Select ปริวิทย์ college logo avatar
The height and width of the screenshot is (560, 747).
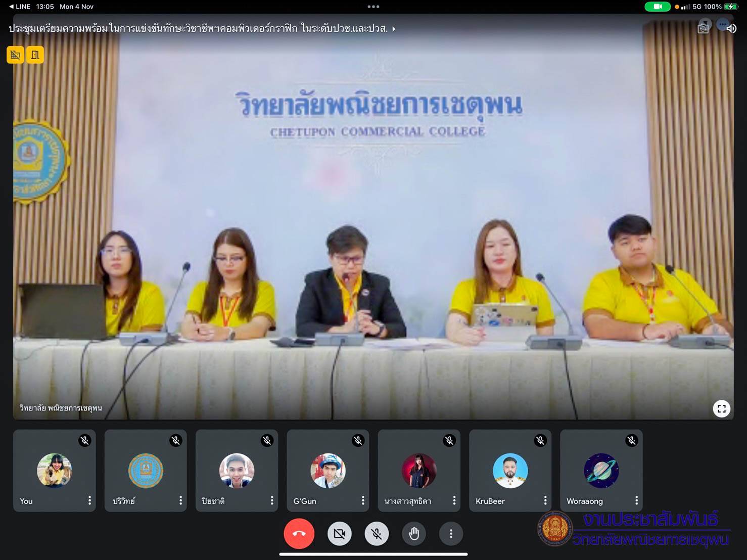click(146, 471)
